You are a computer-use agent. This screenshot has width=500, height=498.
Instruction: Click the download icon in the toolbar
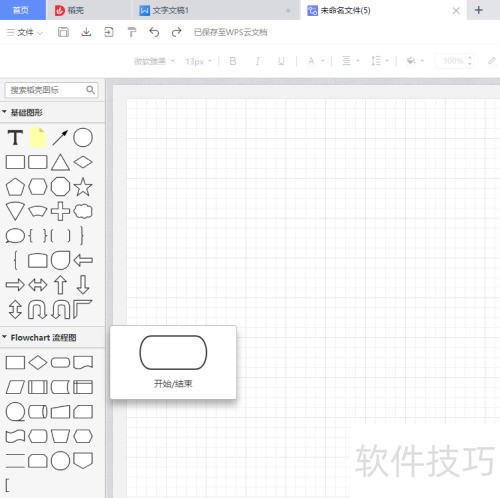click(x=86, y=32)
